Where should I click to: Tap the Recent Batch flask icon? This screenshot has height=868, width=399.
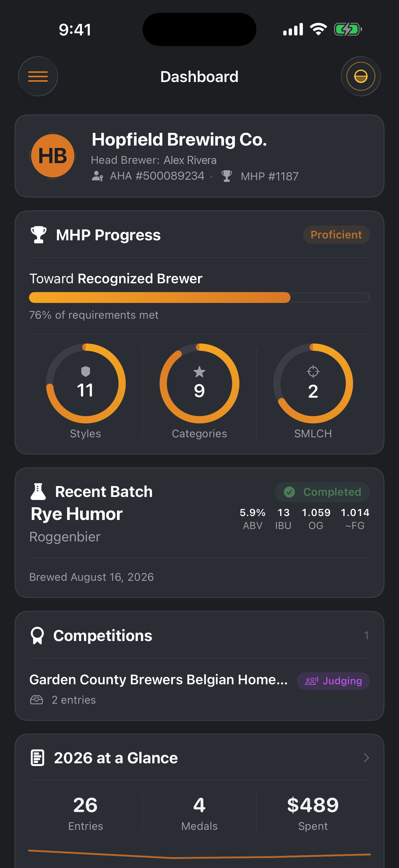point(38,492)
